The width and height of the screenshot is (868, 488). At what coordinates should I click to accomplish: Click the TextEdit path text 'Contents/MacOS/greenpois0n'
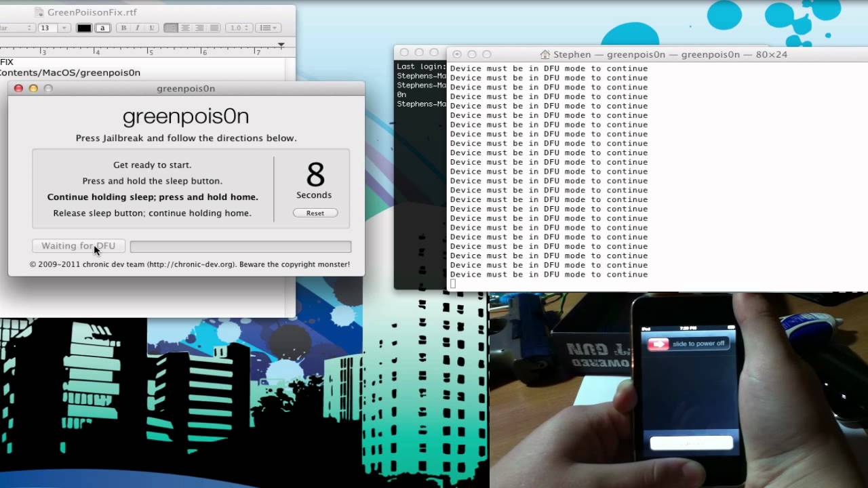click(70, 73)
